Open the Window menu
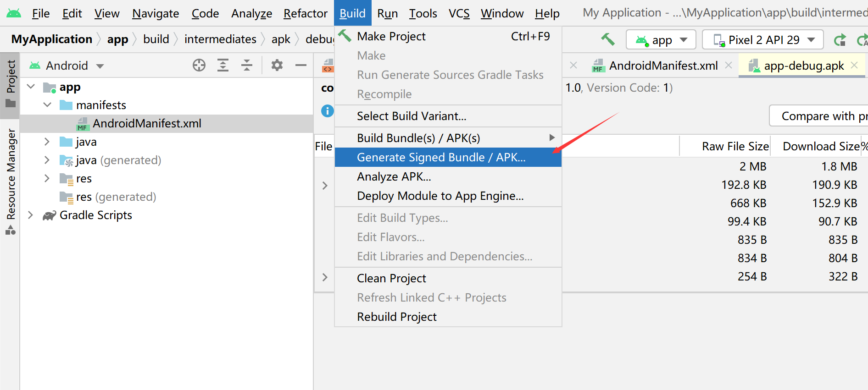Viewport: 868px width, 390px height. [x=502, y=13]
